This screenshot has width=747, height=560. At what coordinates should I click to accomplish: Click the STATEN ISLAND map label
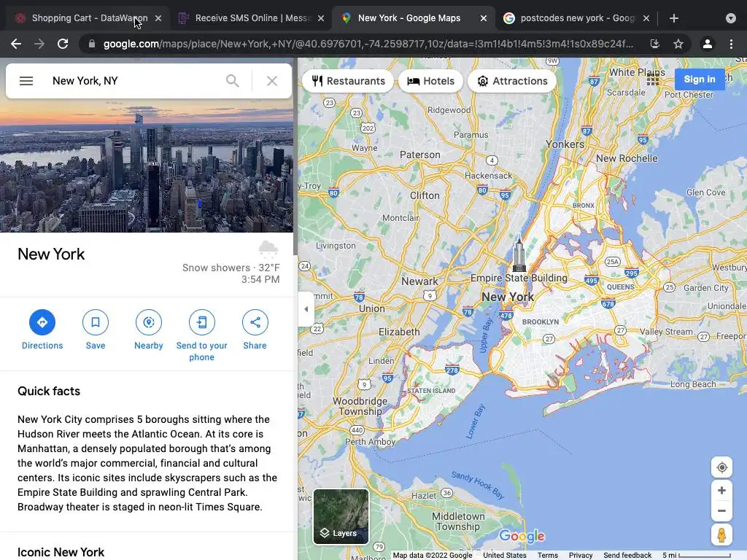tap(431, 391)
